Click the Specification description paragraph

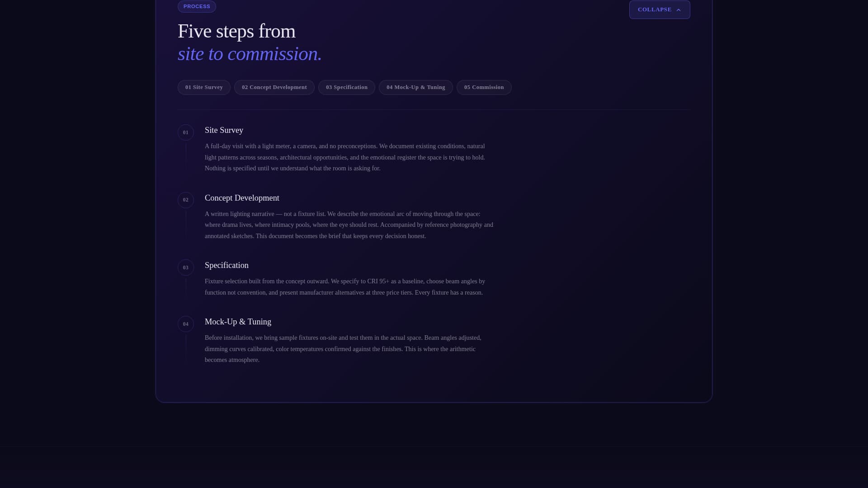tap(344, 286)
